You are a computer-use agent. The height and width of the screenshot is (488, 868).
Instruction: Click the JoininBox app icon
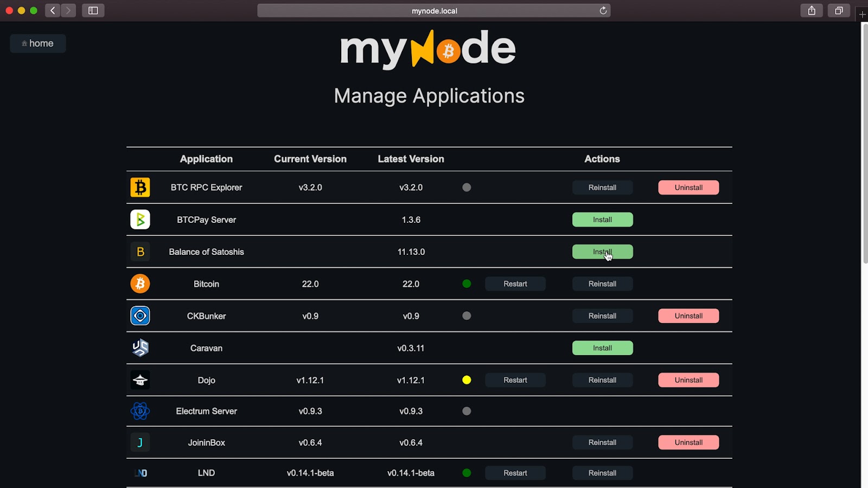pos(140,442)
